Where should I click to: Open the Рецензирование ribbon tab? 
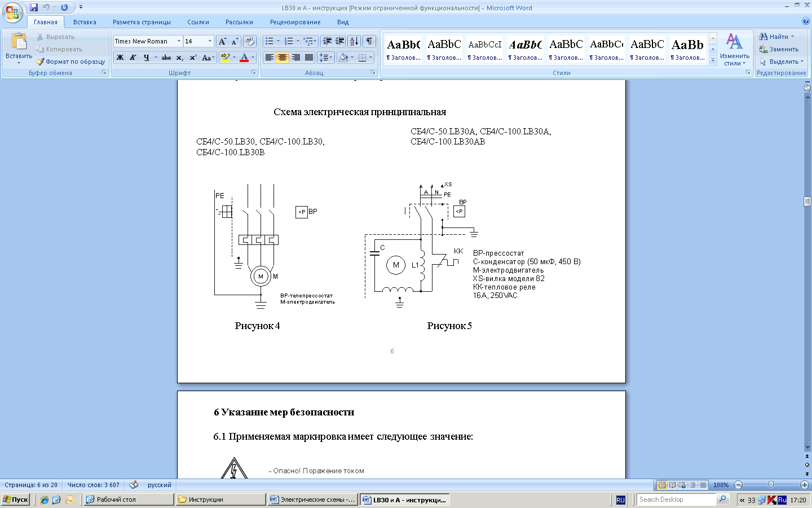(295, 22)
